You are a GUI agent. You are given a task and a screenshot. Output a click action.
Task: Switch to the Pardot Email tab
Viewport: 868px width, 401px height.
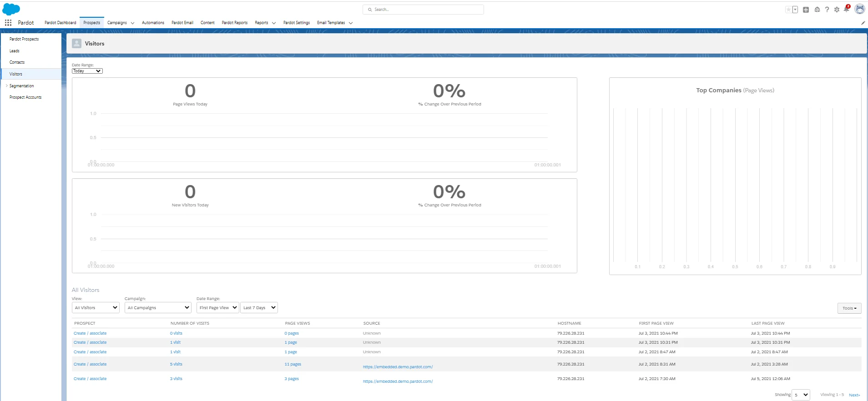point(182,23)
